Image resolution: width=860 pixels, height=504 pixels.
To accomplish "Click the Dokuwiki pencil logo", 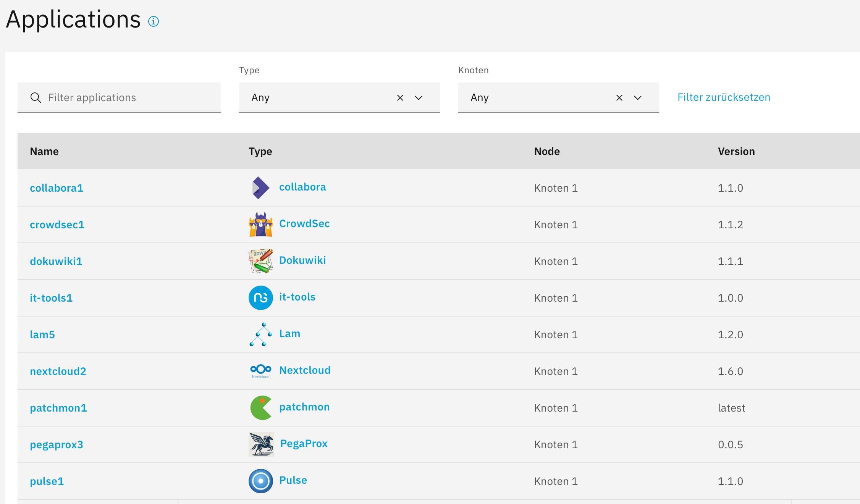I will tap(260, 261).
